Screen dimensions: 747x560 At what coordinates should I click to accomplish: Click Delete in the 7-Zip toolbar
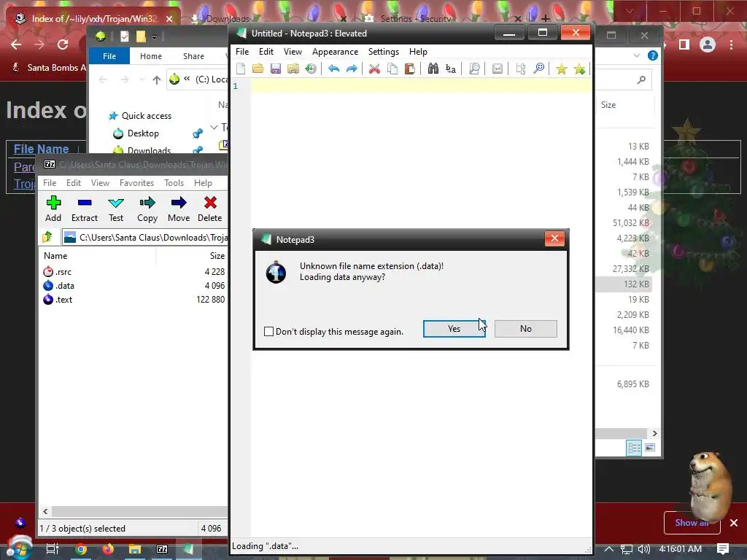(x=209, y=209)
